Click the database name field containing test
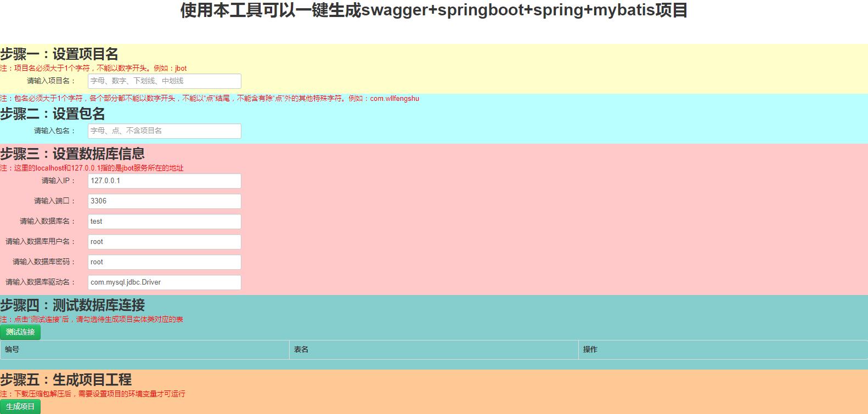 pyautogui.click(x=164, y=222)
